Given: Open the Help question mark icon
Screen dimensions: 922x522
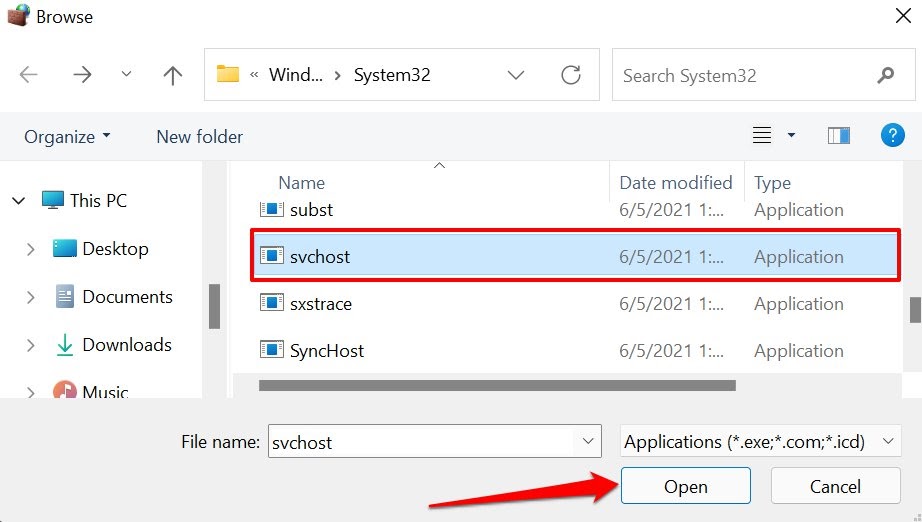Looking at the screenshot, I should pos(892,136).
